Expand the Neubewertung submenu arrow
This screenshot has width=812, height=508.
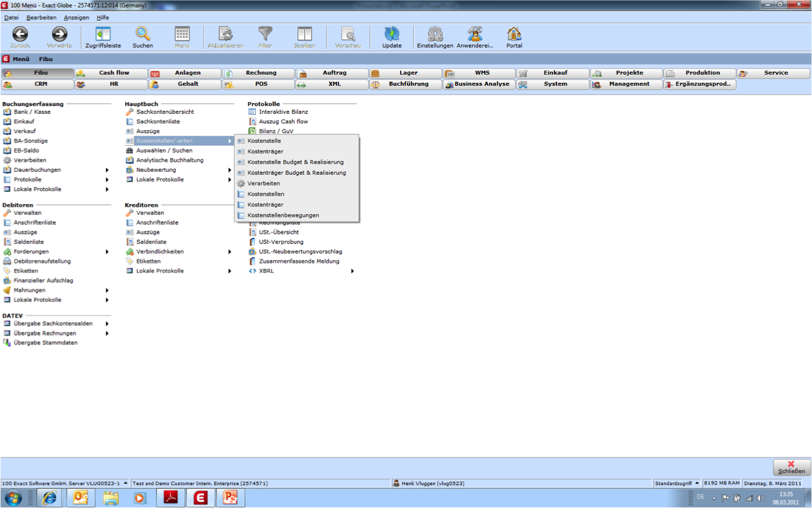point(230,170)
